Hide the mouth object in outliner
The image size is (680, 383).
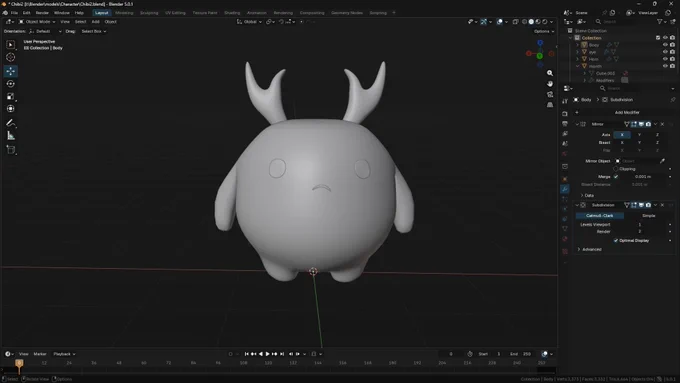pos(665,66)
